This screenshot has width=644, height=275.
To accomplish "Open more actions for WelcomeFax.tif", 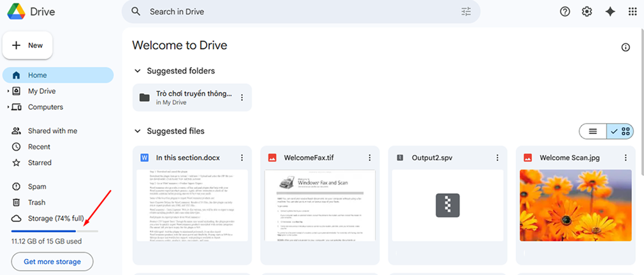I will [x=369, y=158].
